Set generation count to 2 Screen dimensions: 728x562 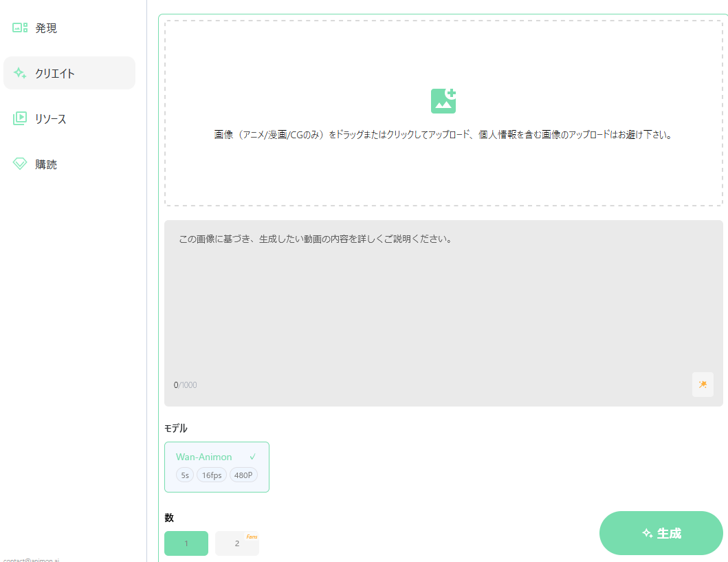236,543
